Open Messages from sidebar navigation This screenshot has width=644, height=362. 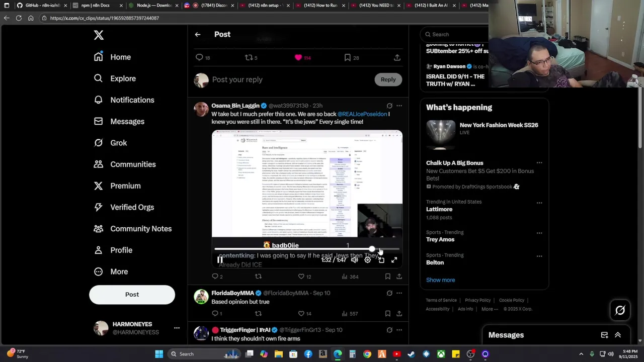coord(119,121)
